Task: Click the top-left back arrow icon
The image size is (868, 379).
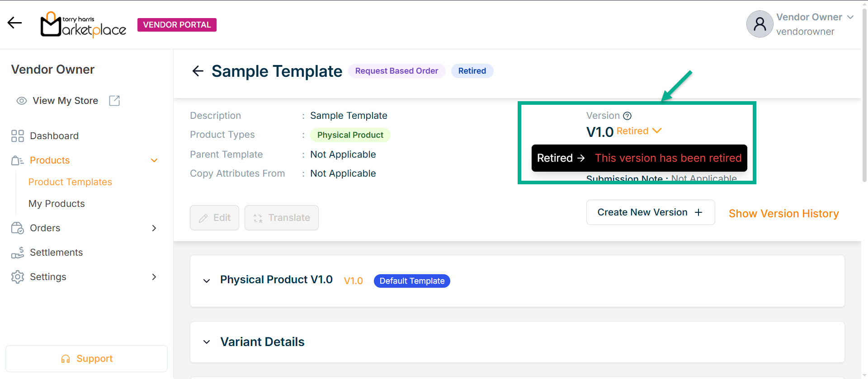Action: pyautogui.click(x=14, y=23)
